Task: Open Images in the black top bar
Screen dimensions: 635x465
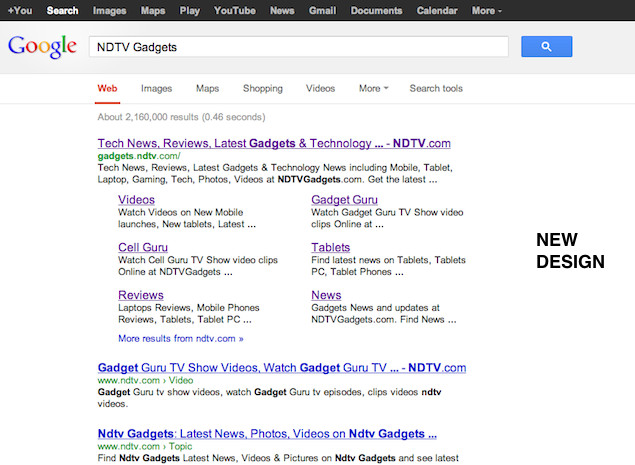Action: click(x=109, y=11)
